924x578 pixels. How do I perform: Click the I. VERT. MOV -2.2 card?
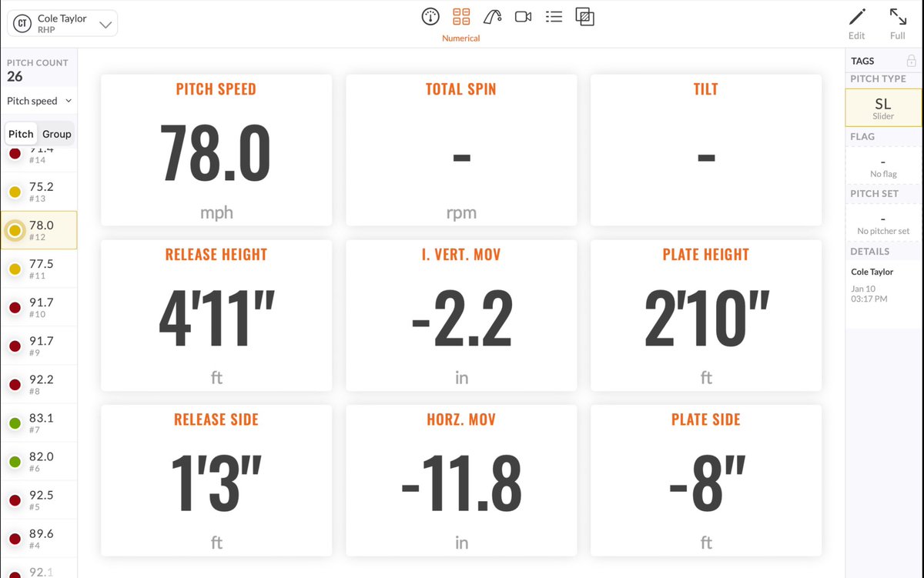pos(461,316)
